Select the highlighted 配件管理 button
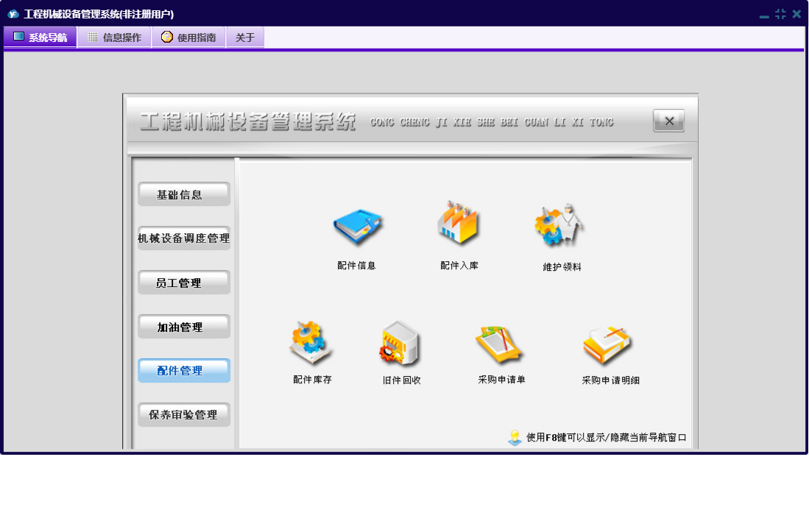 (x=184, y=371)
